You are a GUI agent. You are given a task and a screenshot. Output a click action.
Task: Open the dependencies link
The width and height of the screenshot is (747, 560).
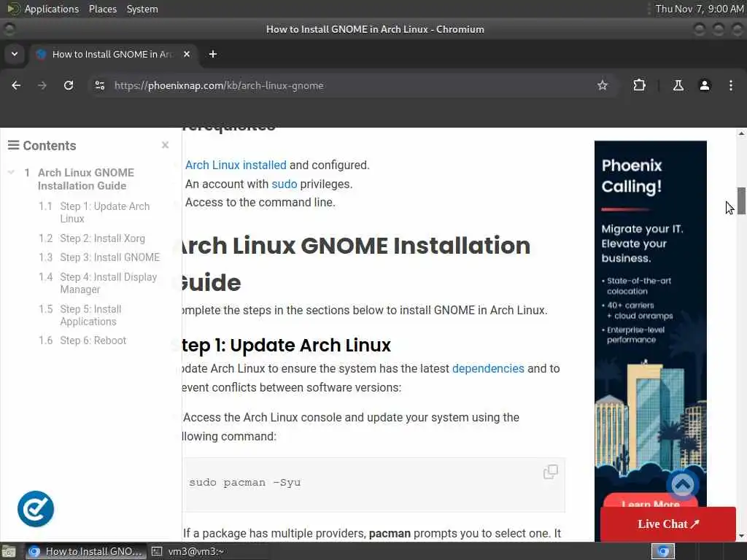coord(488,368)
